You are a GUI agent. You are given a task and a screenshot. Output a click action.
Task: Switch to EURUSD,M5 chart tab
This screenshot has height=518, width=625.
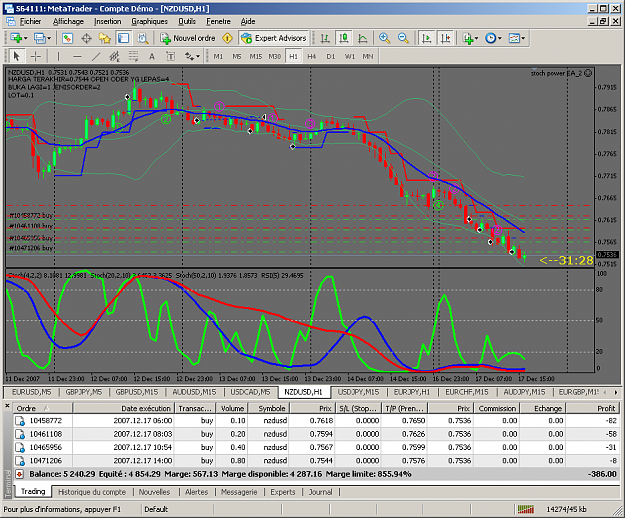31,392
